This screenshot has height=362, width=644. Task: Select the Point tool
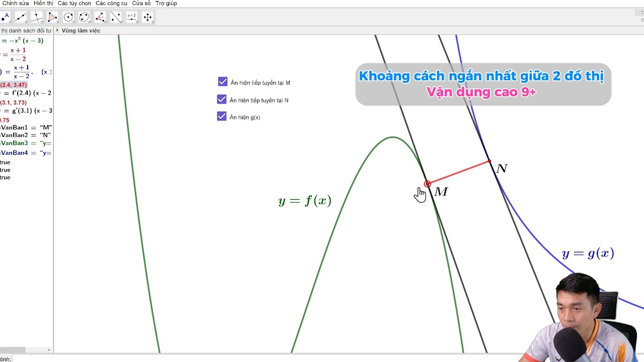5,17
